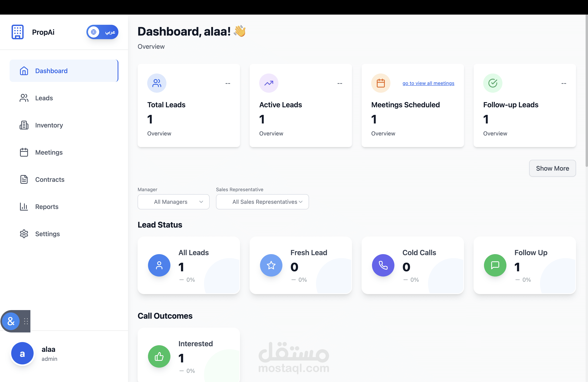
Task: Click the PropAi building logo icon
Action: tap(18, 32)
